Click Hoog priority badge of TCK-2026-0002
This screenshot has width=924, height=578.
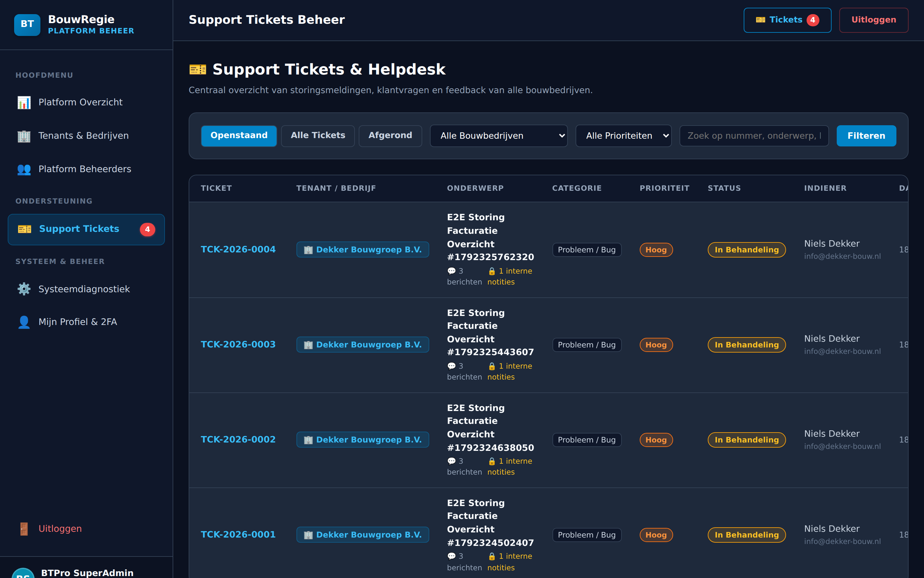656,440
